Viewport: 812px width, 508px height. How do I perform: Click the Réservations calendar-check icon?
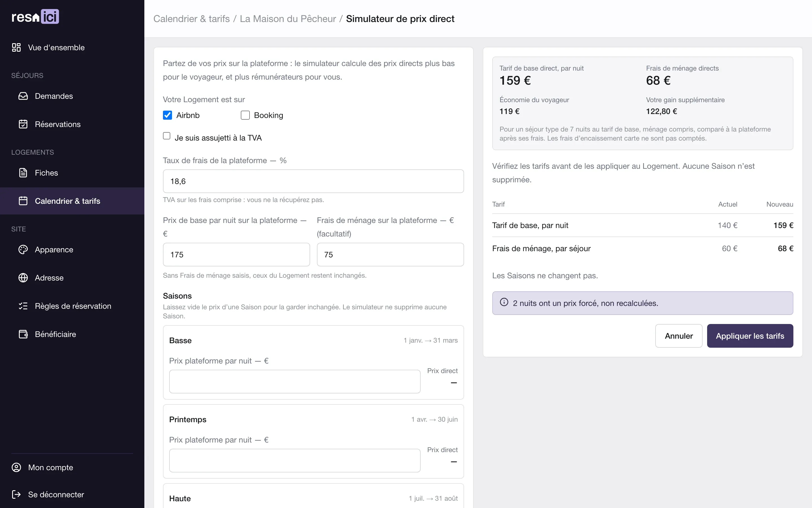point(23,124)
